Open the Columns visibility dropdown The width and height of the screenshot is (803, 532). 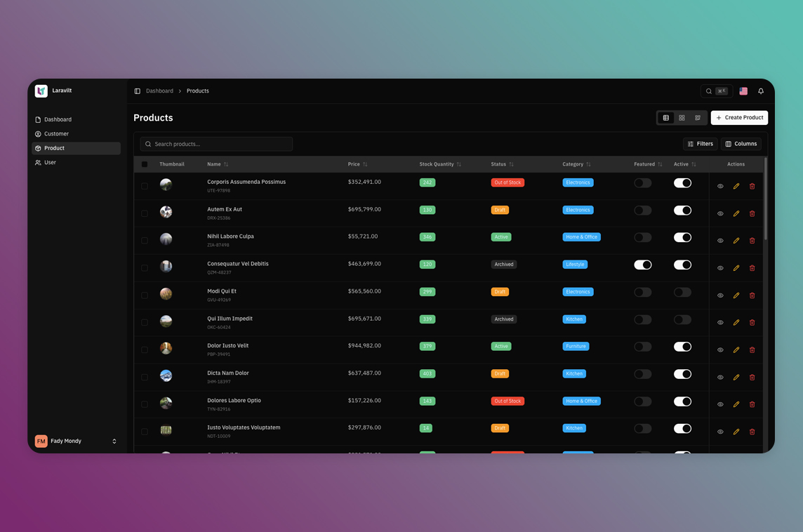(x=741, y=144)
